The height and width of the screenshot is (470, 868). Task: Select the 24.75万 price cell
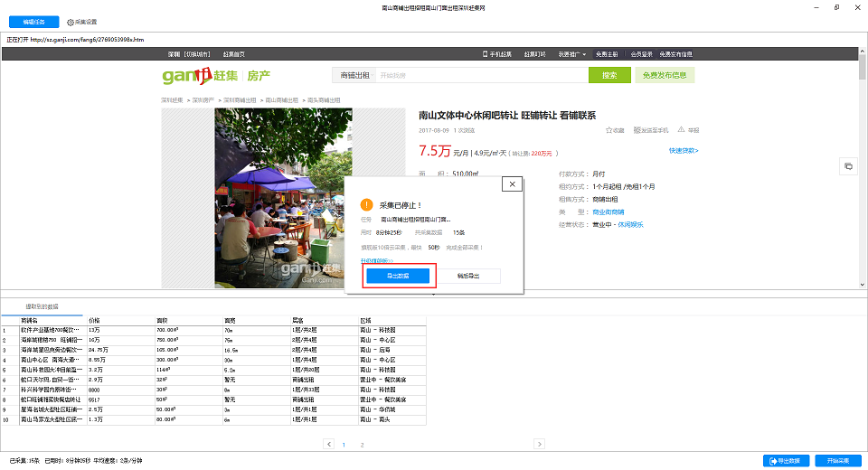tap(120, 350)
